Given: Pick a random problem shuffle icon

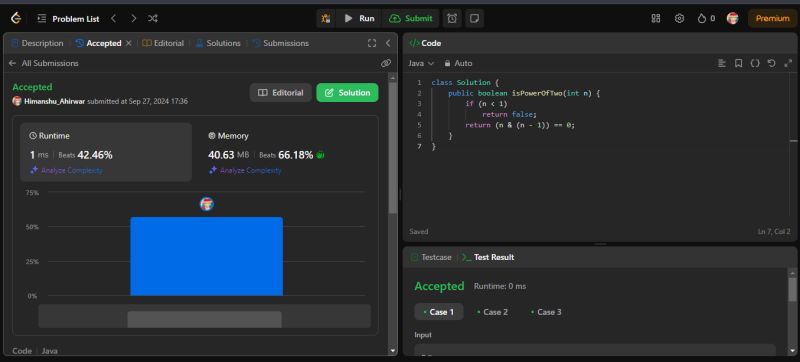Looking at the screenshot, I should (x=153, y=18).
